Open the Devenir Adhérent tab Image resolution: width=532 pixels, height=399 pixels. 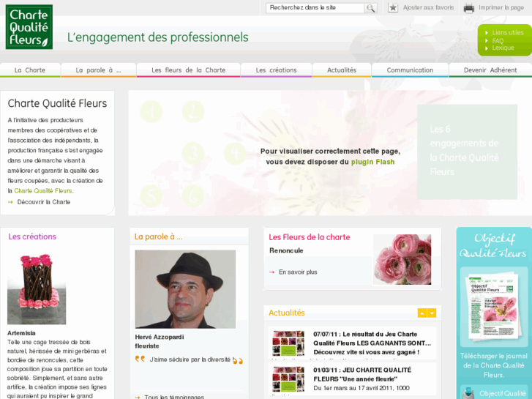point(490,70)
